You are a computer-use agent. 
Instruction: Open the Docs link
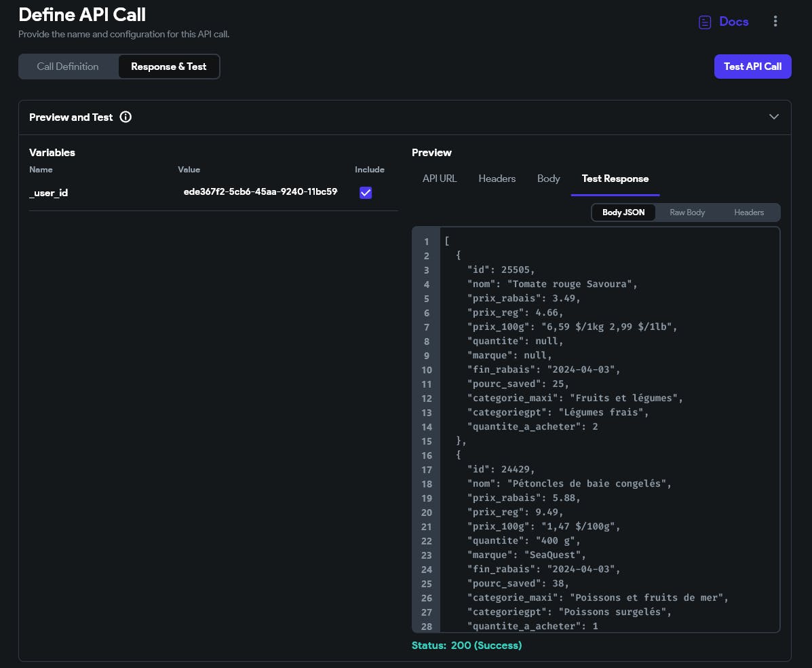(x=733, y=22)
